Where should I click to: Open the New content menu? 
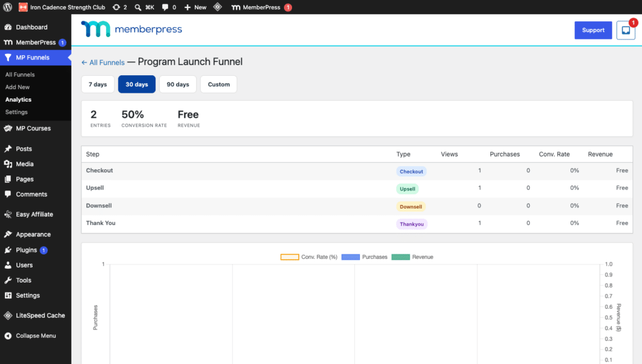point(196,7)
